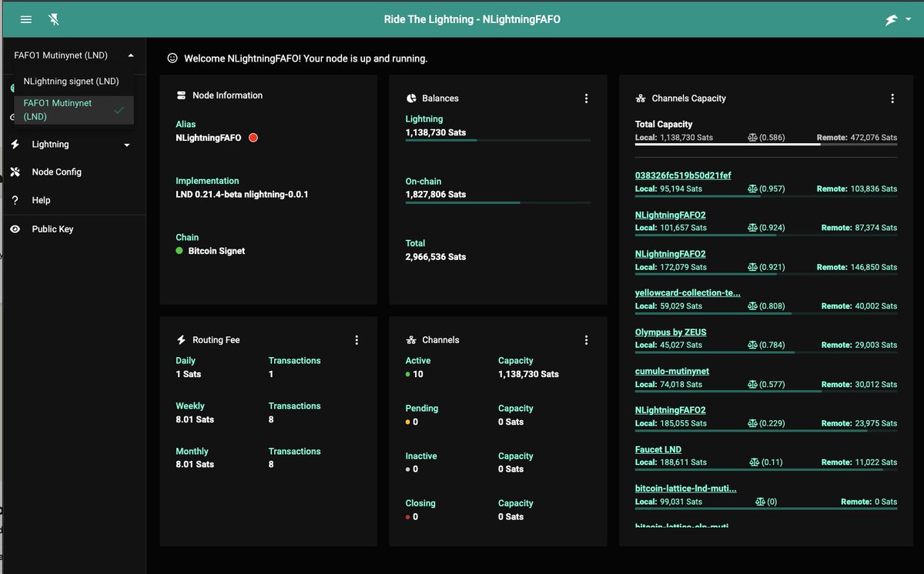This screenshot has width=924, height=574.
Task: Click the Help question mark icon
Action: click(15, 200)
